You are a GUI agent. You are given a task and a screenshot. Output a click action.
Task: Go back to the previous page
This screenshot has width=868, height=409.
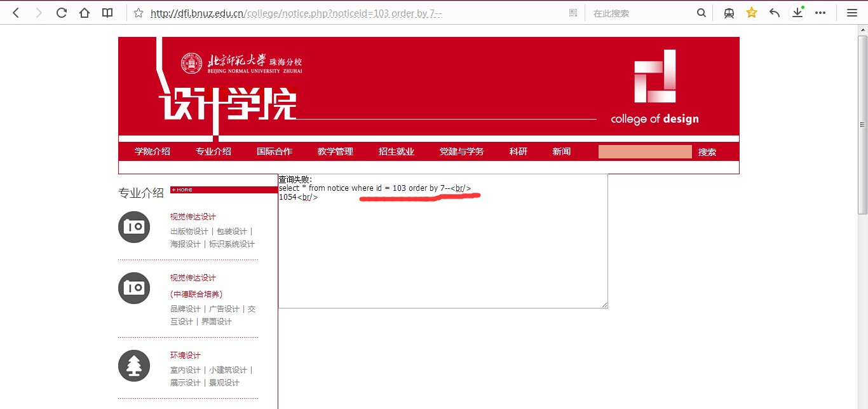16,13
